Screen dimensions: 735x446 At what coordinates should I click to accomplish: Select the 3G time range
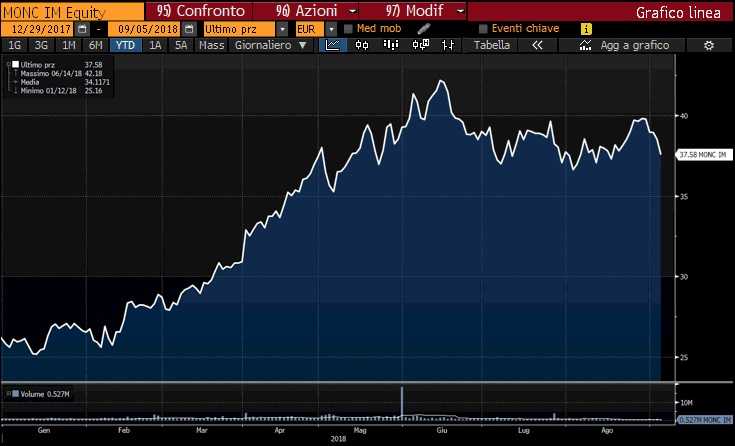pyautogui.click(x=41, y=45)
